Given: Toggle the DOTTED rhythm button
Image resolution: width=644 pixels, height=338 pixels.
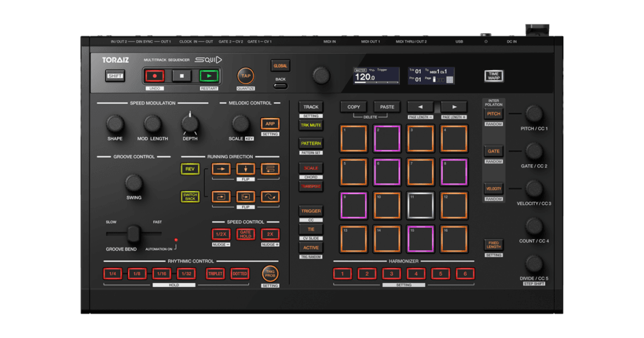Looking at the screenshot, I should pos(240,273).
